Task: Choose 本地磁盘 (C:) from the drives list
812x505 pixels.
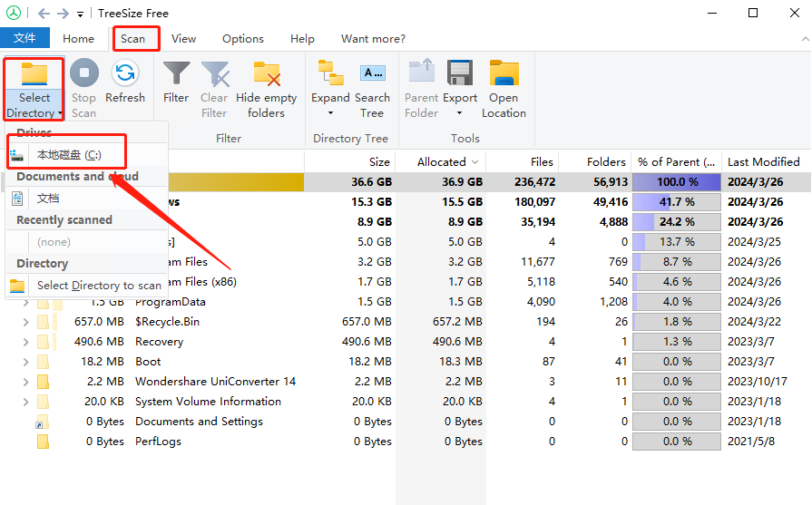Action: (x=69, y=155)
